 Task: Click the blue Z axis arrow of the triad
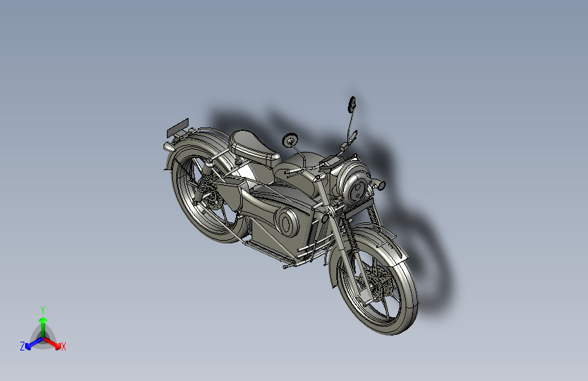point(34,343)
